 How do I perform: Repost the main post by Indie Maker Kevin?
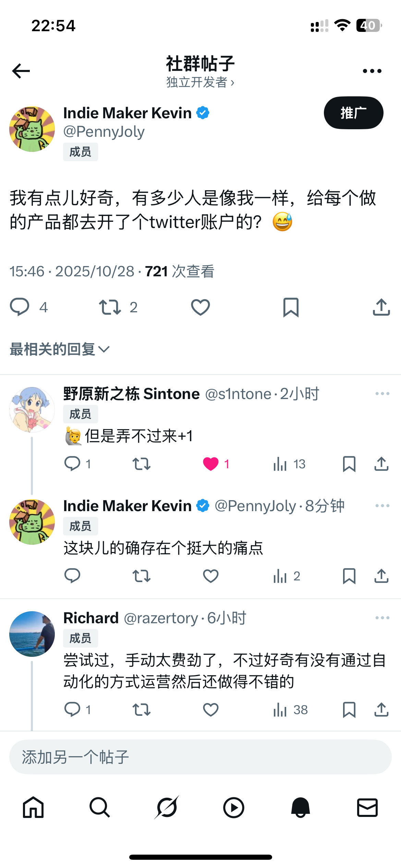click(x=110, y=307)
